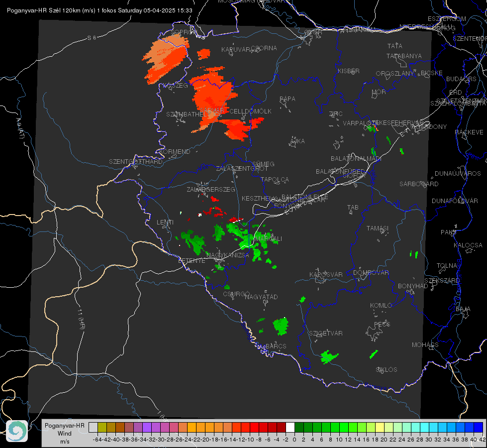Click the MOHACS town label
Screen dimensions: 487x448
[x=425, y=345]
